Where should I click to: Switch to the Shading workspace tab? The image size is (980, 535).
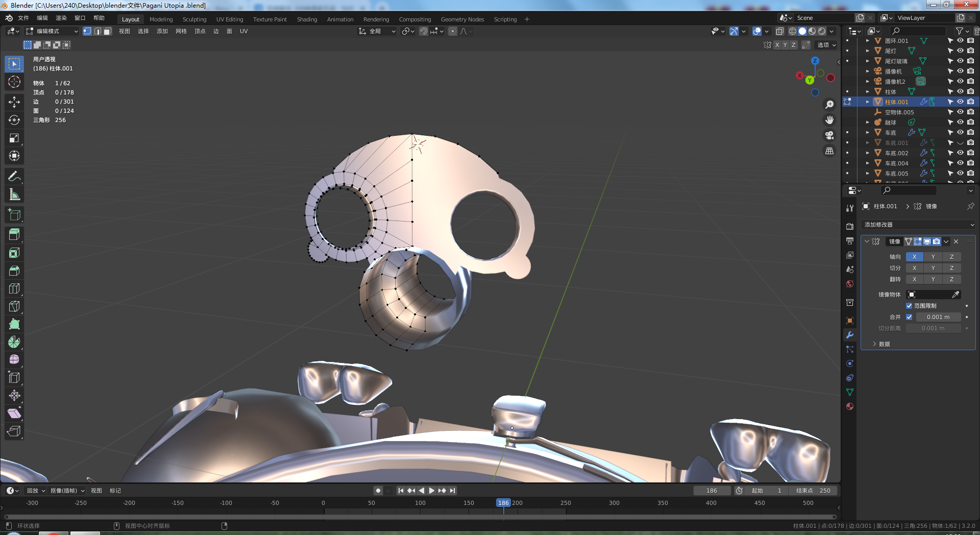pyautogui.click(x=307, y=19)
